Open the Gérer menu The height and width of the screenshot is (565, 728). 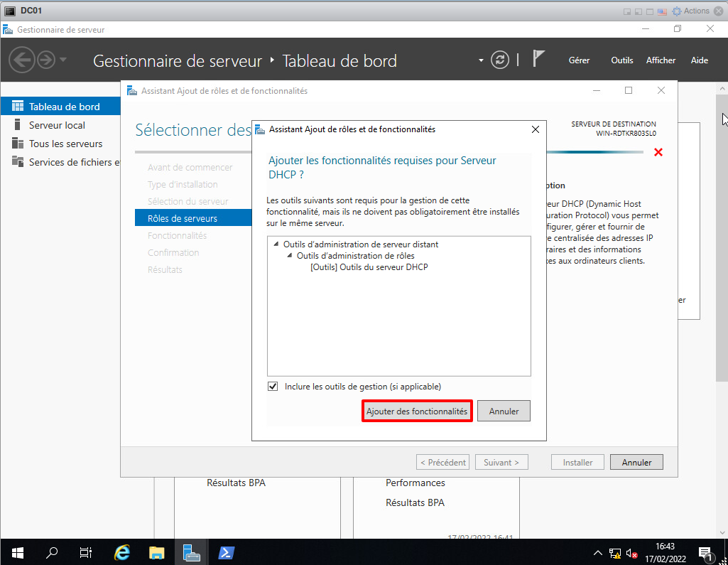579,60
